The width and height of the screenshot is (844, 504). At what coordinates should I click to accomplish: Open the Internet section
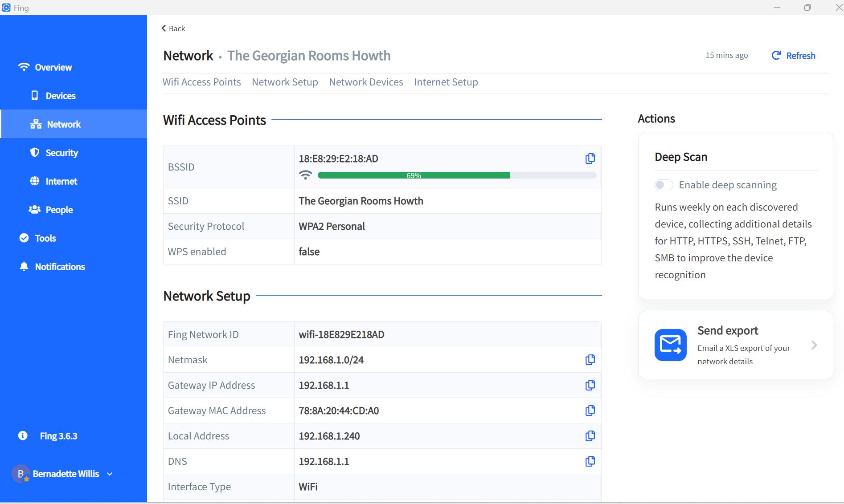click(61, 181)
